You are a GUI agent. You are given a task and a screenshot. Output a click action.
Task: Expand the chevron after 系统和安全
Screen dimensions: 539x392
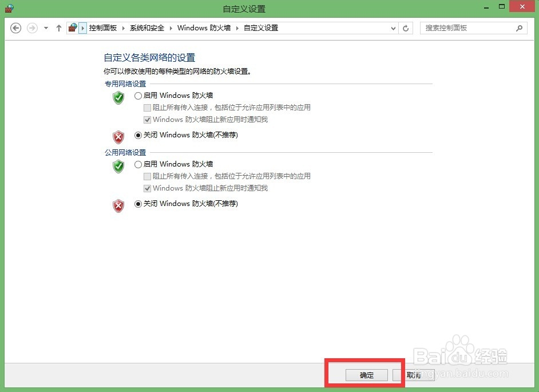[171, 28]
